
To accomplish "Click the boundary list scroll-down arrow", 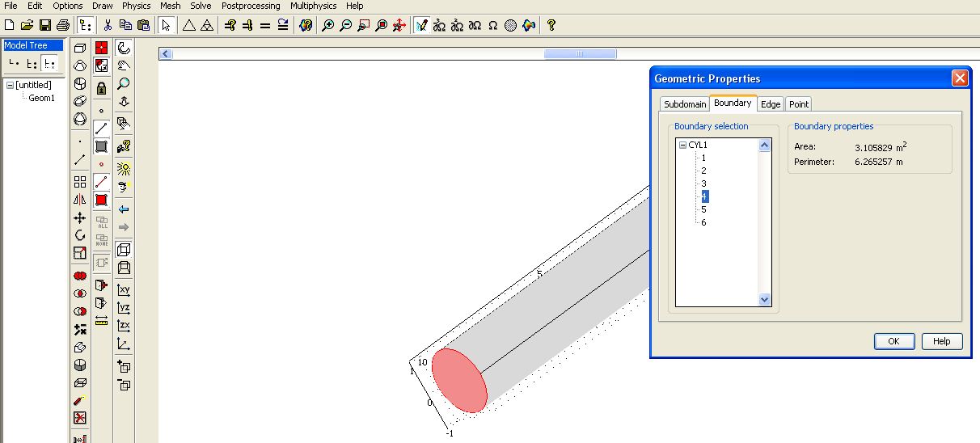I will pos(765,300).
